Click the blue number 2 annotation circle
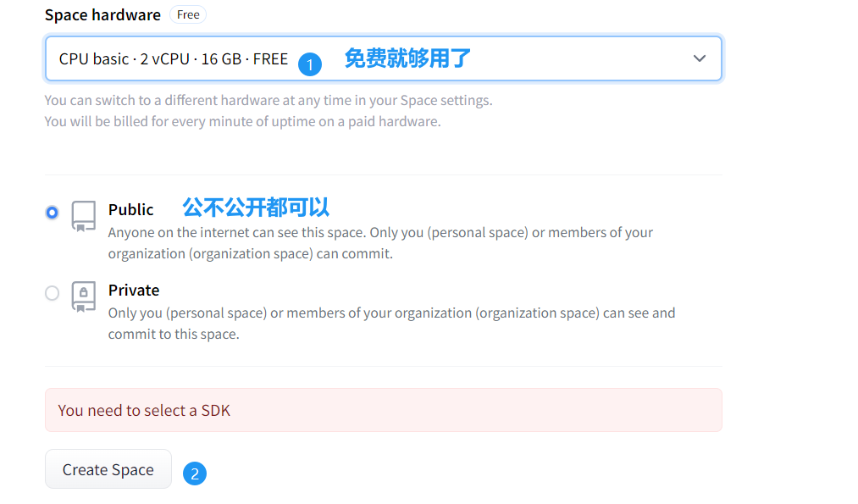This screenshot has height=504, width=858. tap(195, 474)
